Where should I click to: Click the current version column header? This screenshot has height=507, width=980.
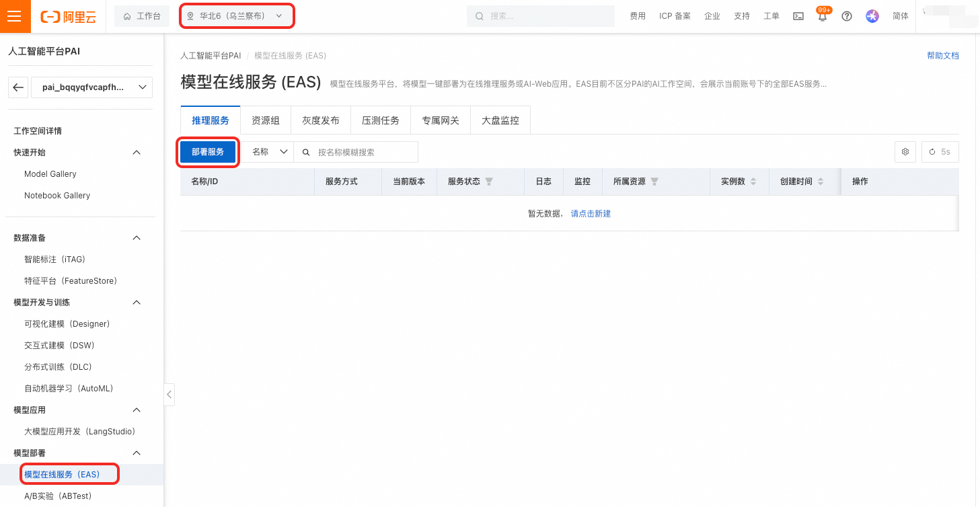[409, 182]
